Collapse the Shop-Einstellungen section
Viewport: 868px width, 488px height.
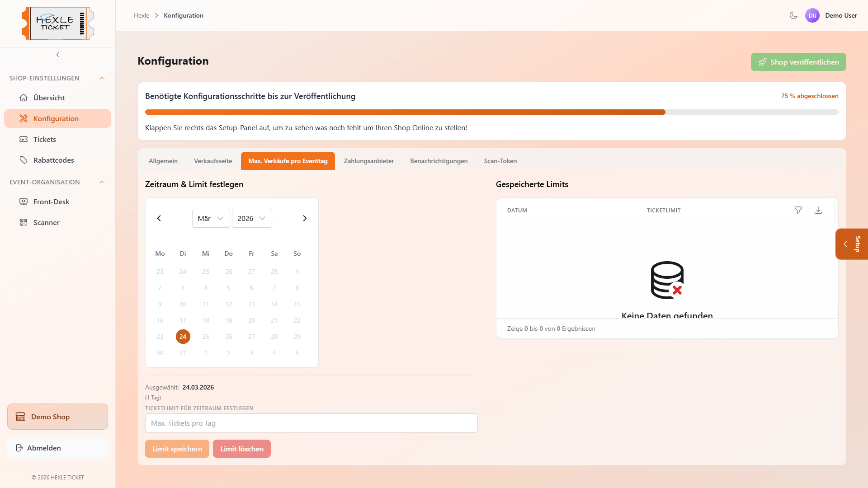click(x=102, y=78)
